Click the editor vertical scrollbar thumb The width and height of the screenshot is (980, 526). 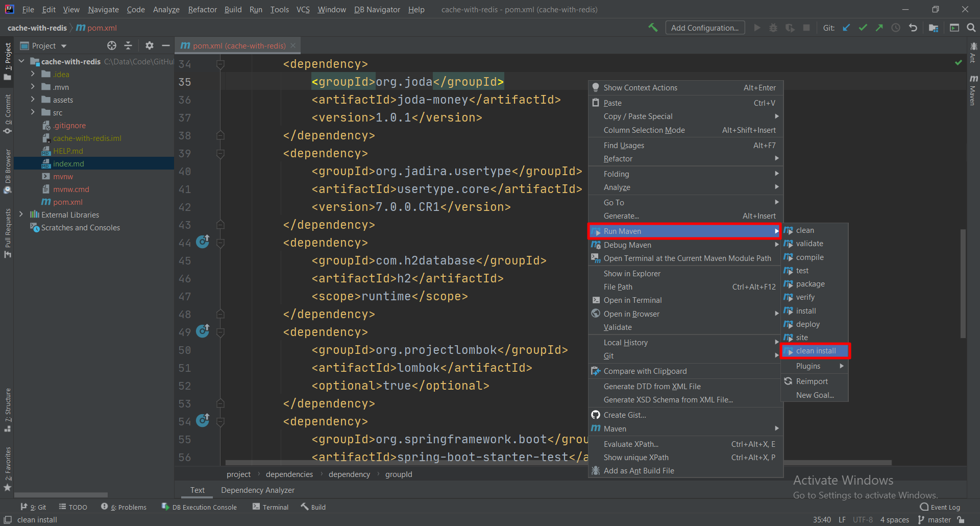pyautogui.click(x=963, y=283)
